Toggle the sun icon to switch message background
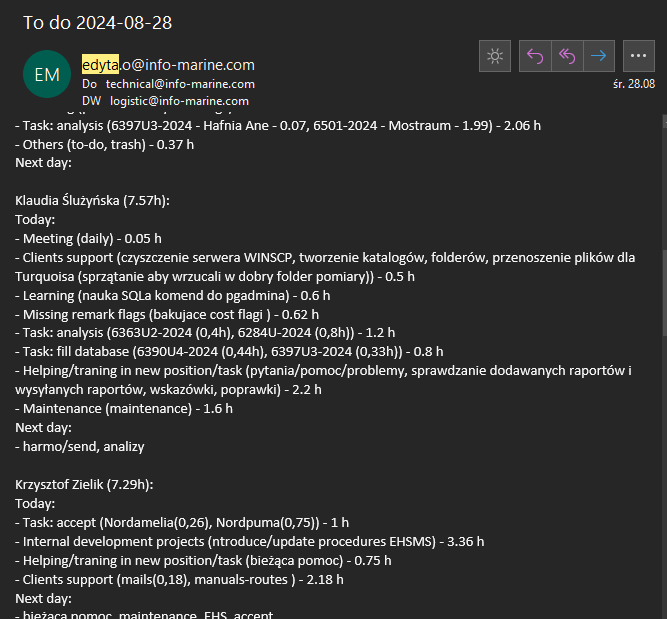This screenshot has width=667, height=619. click(494, 56)
